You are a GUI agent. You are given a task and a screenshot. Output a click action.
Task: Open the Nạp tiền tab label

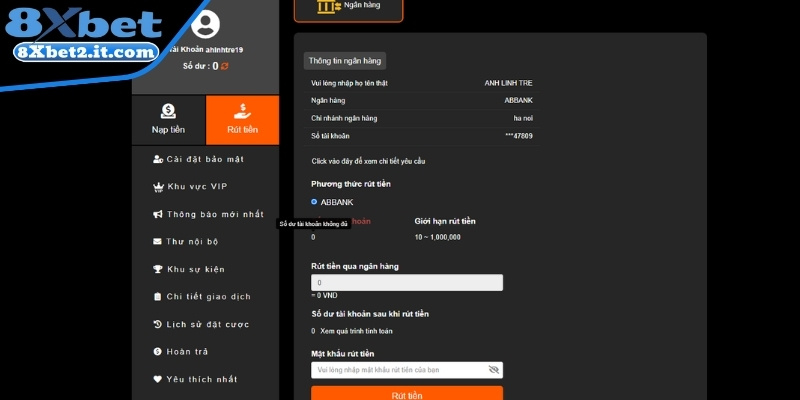[x=168, y=130]
